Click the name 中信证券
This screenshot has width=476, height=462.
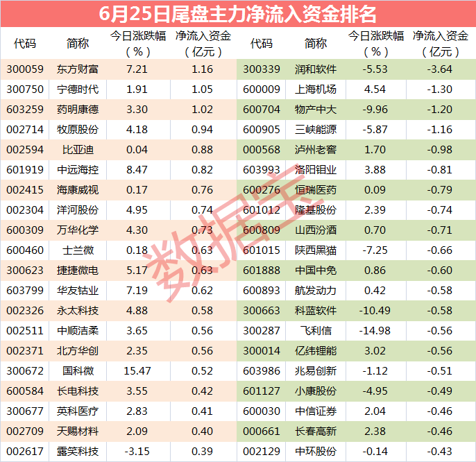[316, 411]
